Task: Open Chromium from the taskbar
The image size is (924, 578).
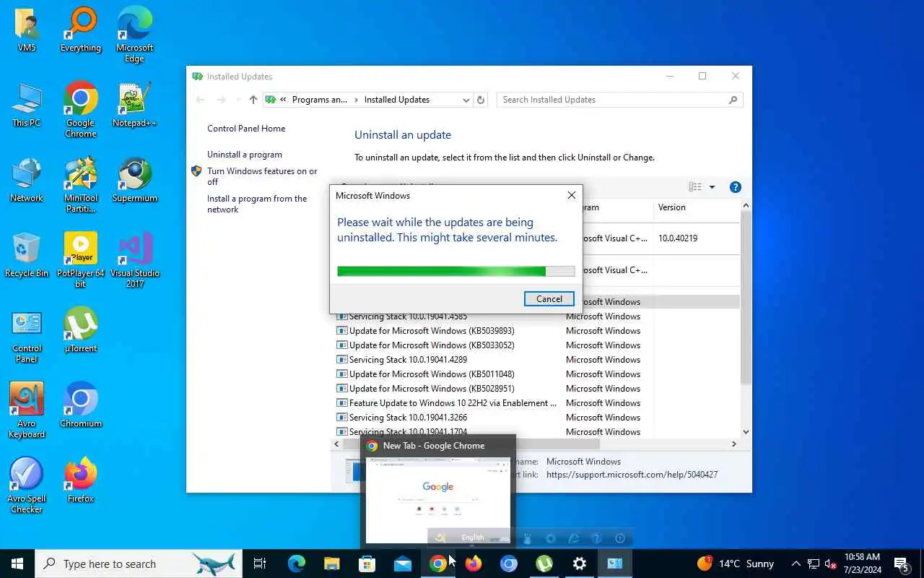Action: pyautogui.click(x=509, y=564)
